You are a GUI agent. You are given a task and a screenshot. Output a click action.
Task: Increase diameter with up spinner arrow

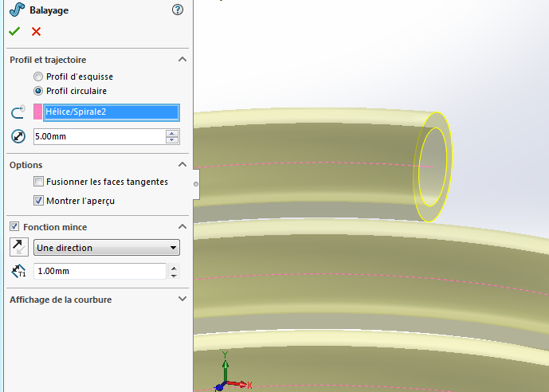[x=172, y=133]
